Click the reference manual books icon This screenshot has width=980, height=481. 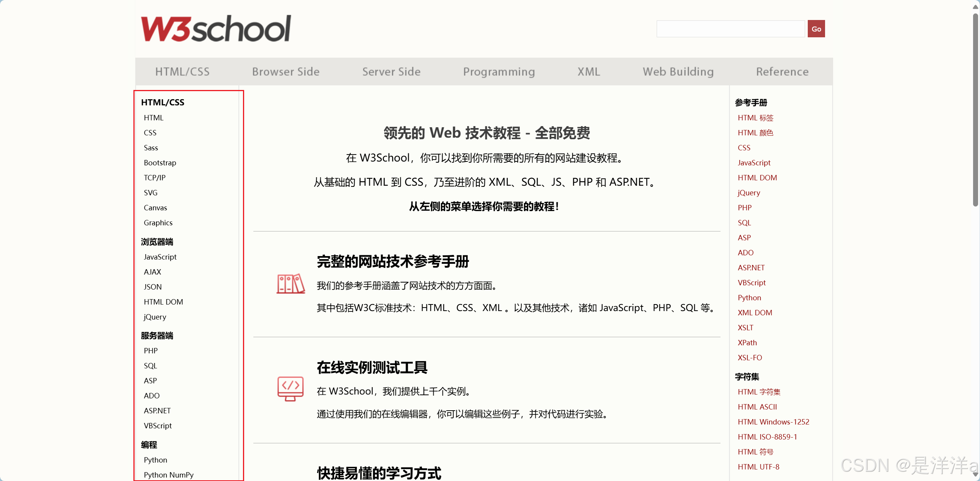[291, 284]
